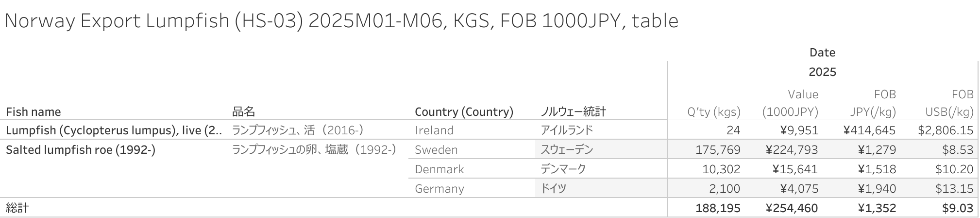Screen dimensions: 980x218
Task: Select the Date header label
Action: (x=822, y=53)
